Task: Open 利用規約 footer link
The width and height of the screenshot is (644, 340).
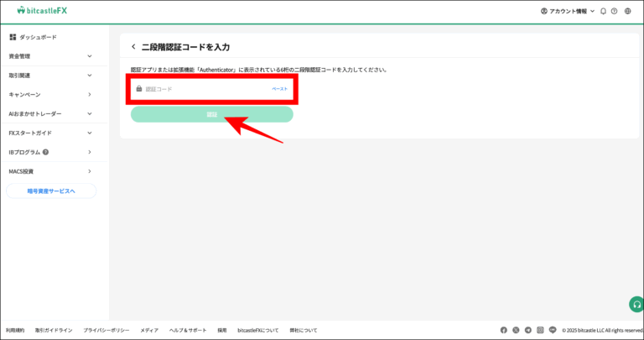Action: (x=15, y=330)
